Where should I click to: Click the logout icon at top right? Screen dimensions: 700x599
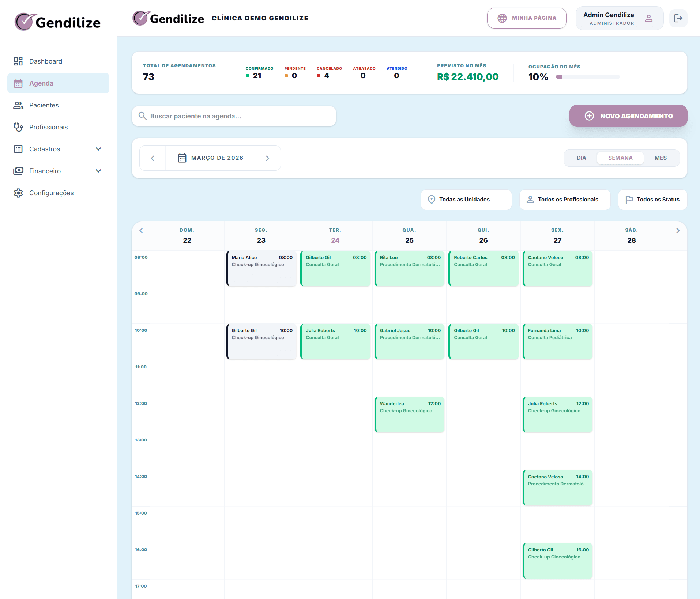point(678,18)
